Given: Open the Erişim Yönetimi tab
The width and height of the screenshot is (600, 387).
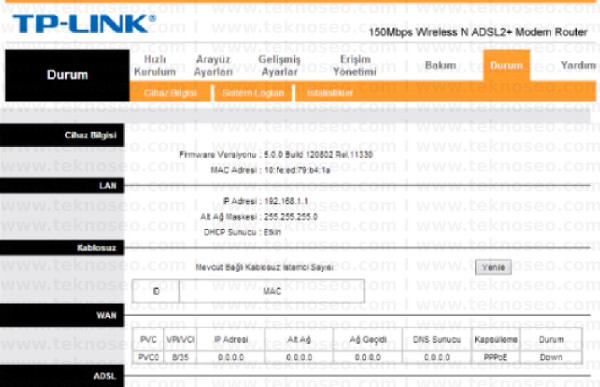Looking at the screenshot, I should tap(355, 65).
